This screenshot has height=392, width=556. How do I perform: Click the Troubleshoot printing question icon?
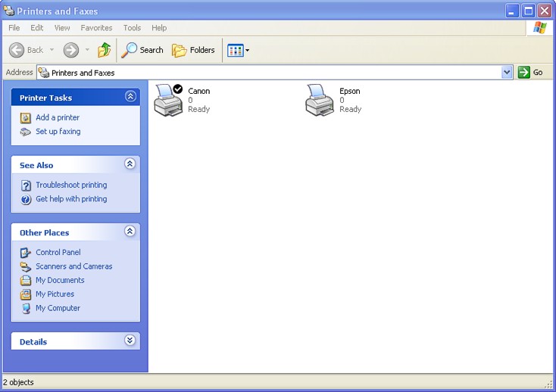pyautogui.click(x=26, y=185)
